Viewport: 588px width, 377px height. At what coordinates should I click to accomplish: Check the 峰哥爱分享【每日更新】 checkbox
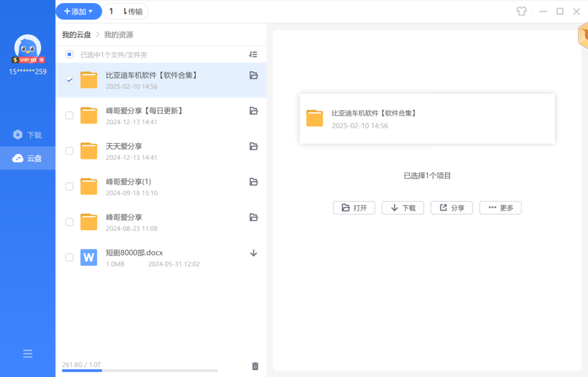(69, 115)
